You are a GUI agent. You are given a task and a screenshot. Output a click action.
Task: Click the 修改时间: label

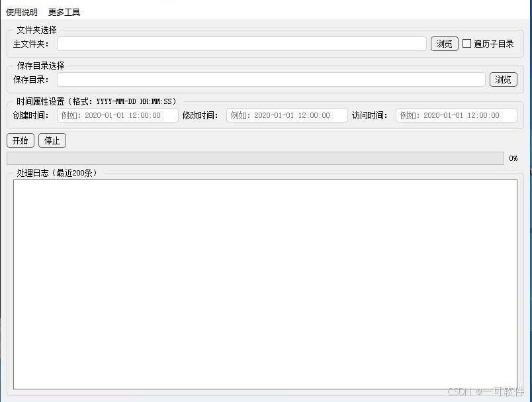pos(200,115)
